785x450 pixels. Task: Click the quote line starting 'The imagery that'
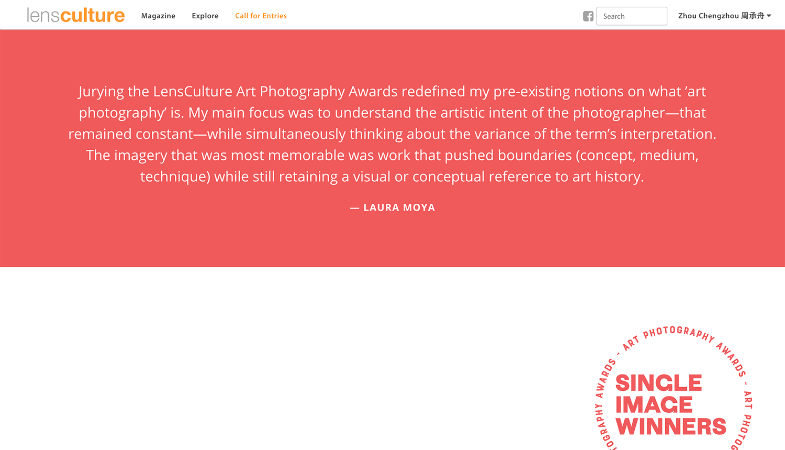[392, 155]
